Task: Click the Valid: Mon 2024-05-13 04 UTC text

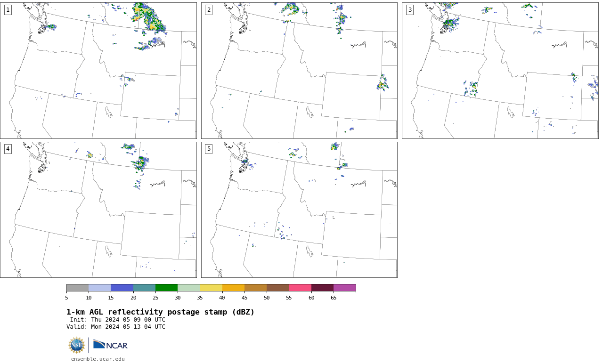Action: (116, 327)
